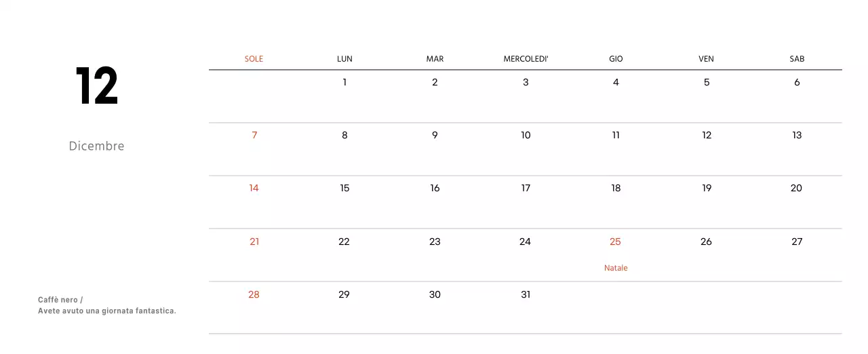Select the red Sunday date 14
Screen dimensions: 868x354
pos(254,188)
